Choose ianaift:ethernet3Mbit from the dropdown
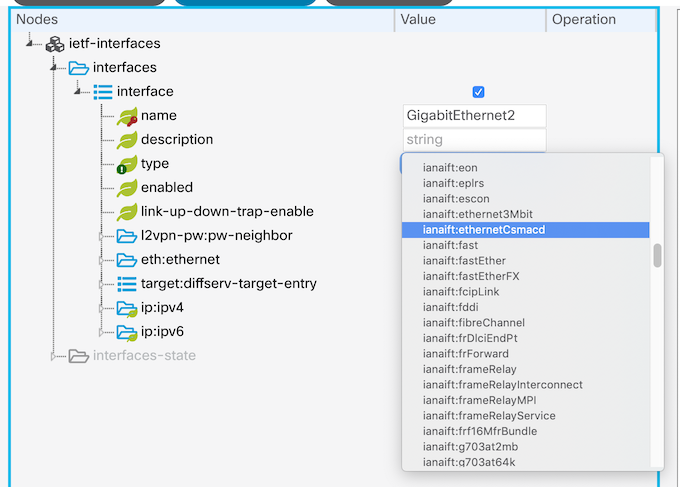 click(525, 215)
